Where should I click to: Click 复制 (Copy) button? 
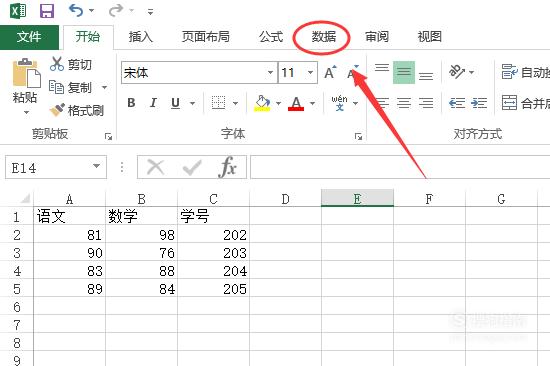71,87
